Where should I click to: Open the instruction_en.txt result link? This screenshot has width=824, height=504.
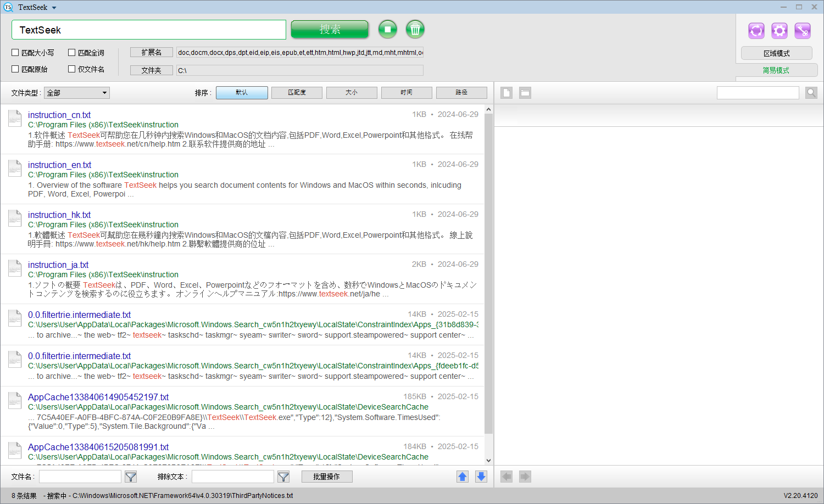pyautogui.click(x=59, y=165)
